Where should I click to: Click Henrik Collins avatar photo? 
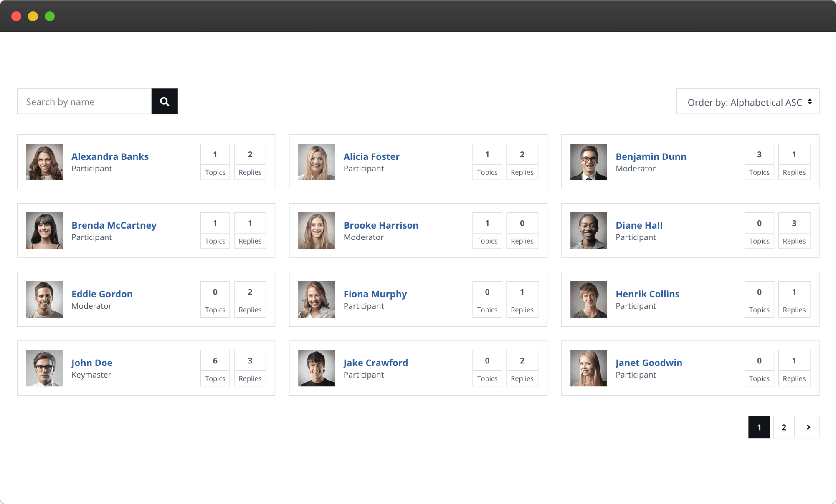[589, 300]
